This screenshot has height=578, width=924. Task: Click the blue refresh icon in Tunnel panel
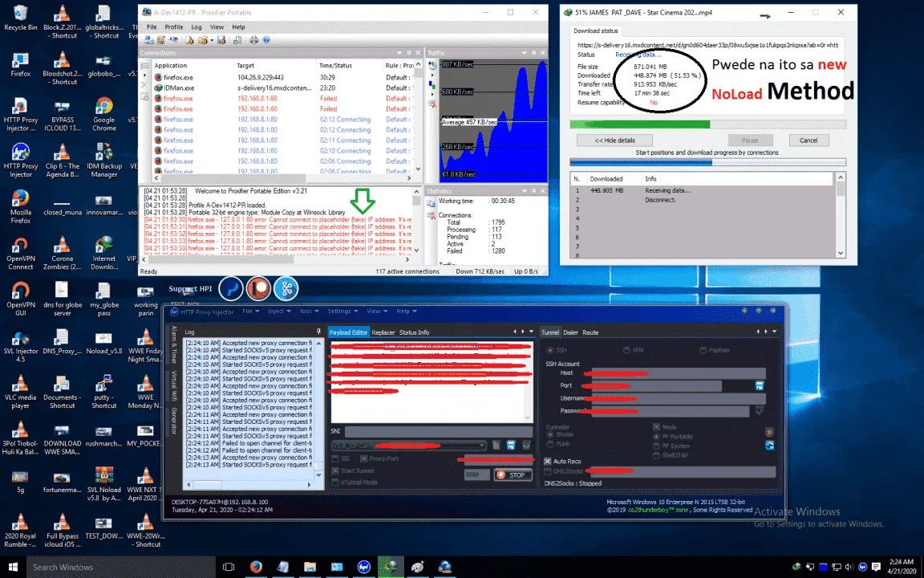click(769, 446)
